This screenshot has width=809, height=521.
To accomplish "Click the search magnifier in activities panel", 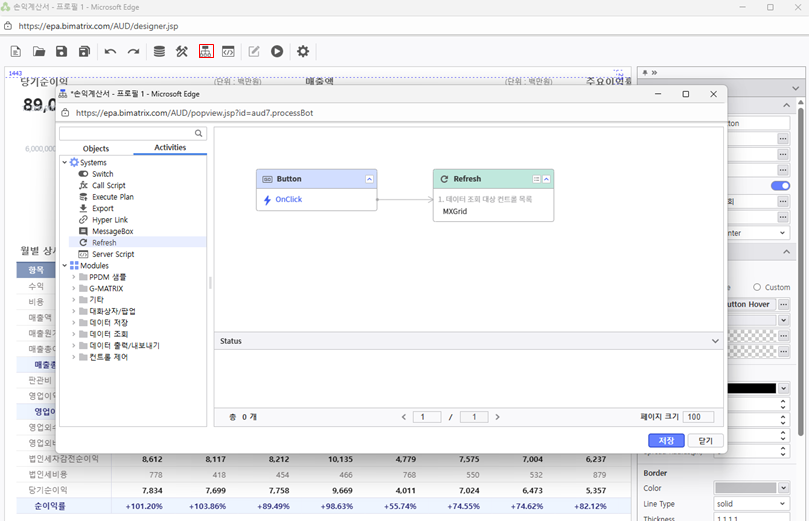I will tap(199, 133).
